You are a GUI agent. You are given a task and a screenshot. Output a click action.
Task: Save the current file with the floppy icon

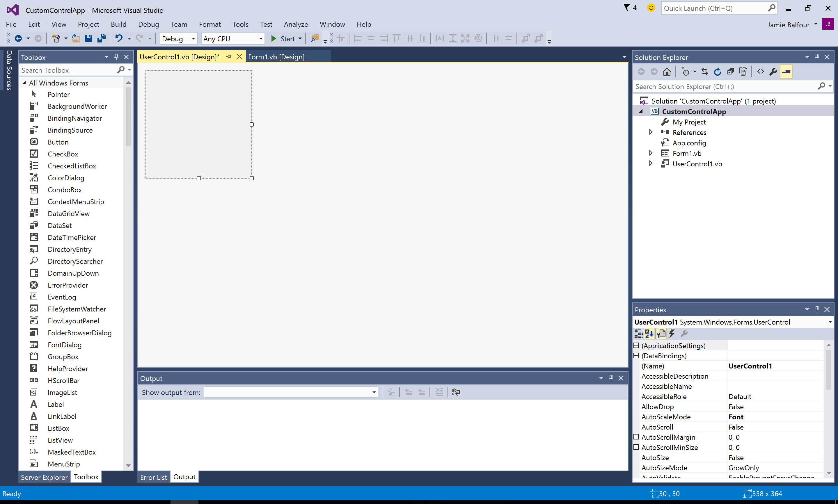(89, 39)
